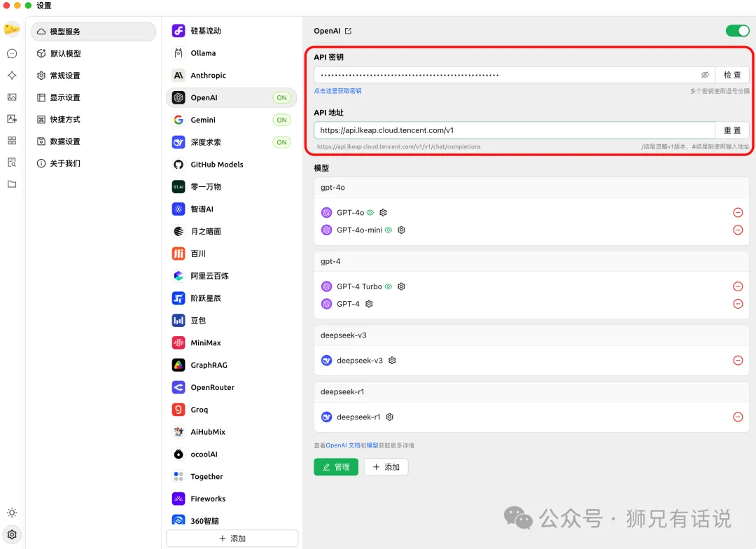Select 硅基流动 provider
This screenshot has height=549, width=756.
[x=232, y=31]
